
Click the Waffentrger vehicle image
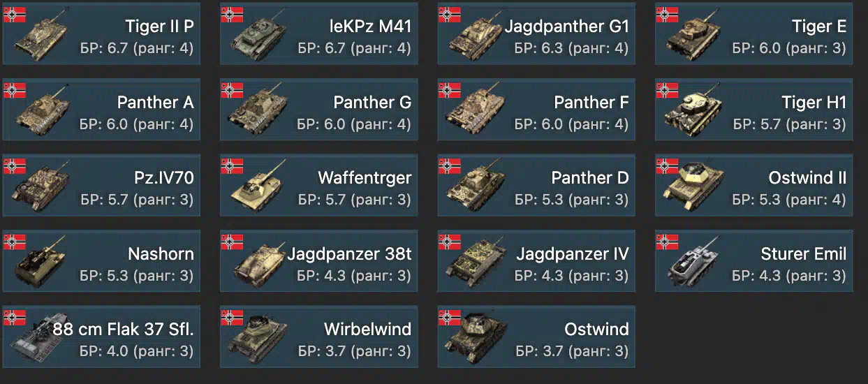click(260, 186)
